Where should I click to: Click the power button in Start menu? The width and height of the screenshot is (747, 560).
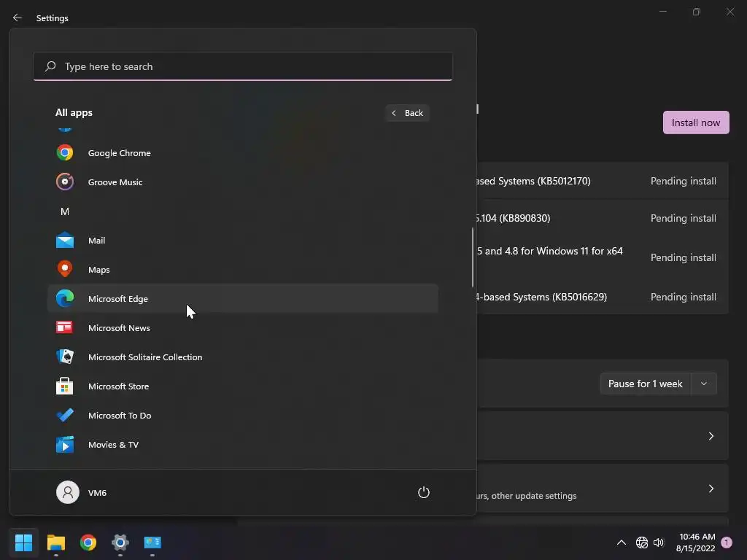click(424, 492)
